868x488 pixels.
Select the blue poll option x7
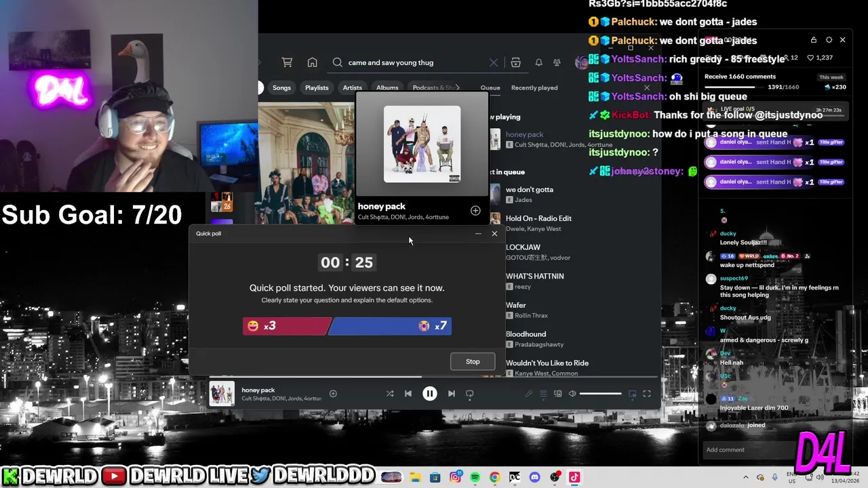(x=390, y=326)
